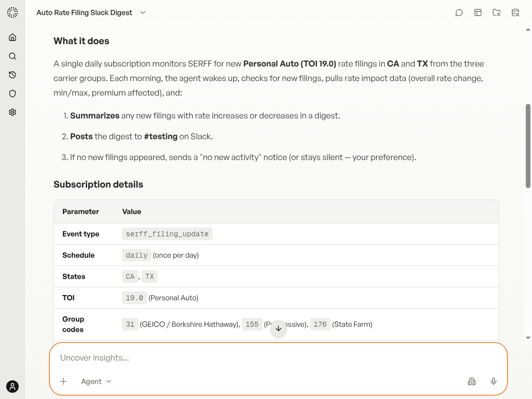Screen dimensions: 532x399
Task: Open the sidebar search icon
Action: [x=12, y=56]
